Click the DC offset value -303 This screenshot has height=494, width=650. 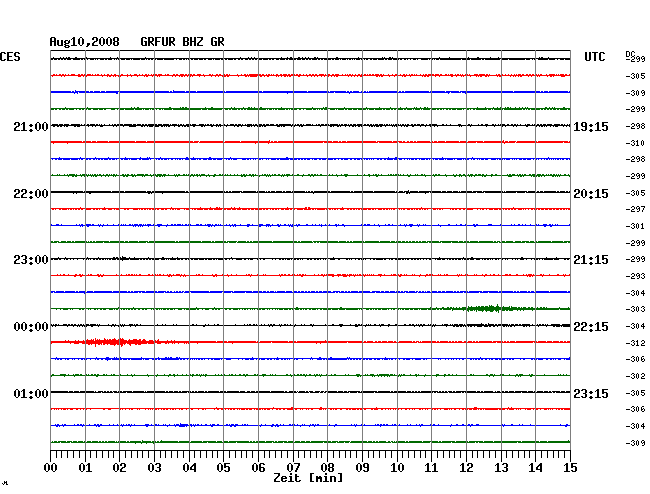(x=635, y=309)
